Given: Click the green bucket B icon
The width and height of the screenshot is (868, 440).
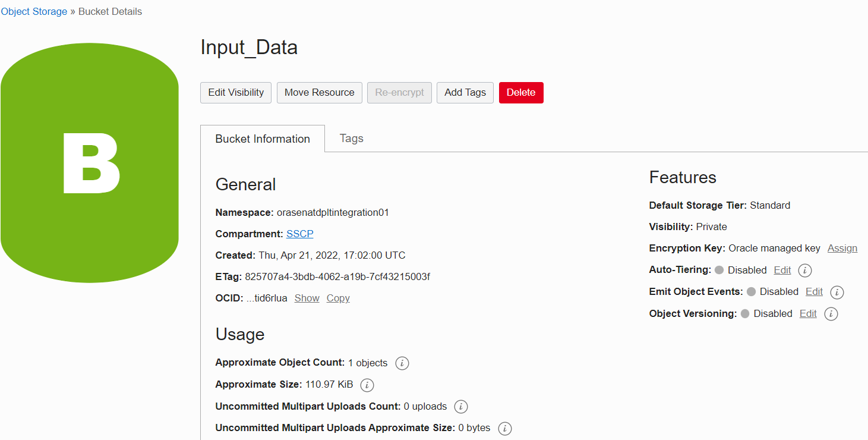Looking at the screenshot, I should coord(90,162).
